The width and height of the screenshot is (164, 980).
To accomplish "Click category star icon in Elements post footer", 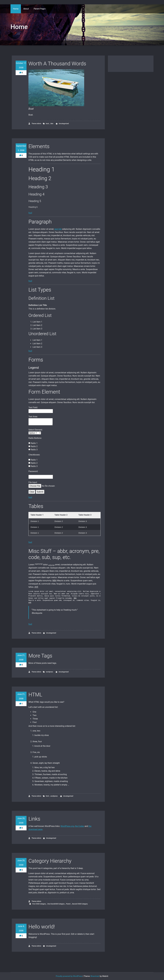I will pyautogui.click(x=44, y=633).
